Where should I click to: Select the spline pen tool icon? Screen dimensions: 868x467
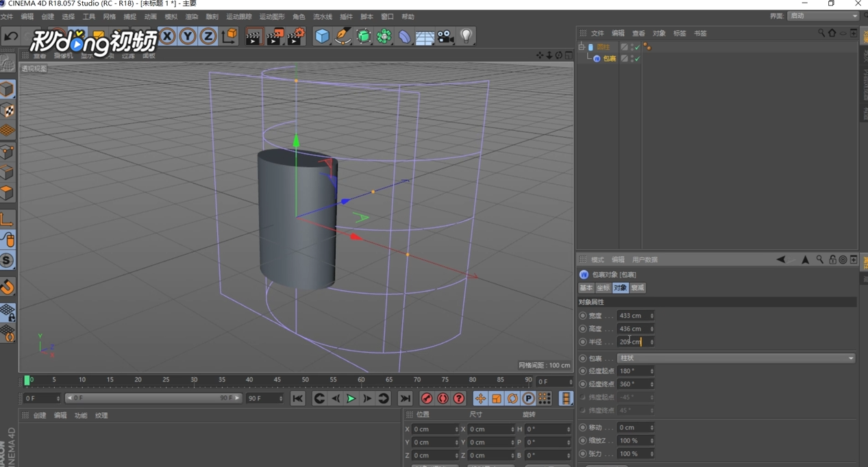pyautogui.click(x=343, y=36)
